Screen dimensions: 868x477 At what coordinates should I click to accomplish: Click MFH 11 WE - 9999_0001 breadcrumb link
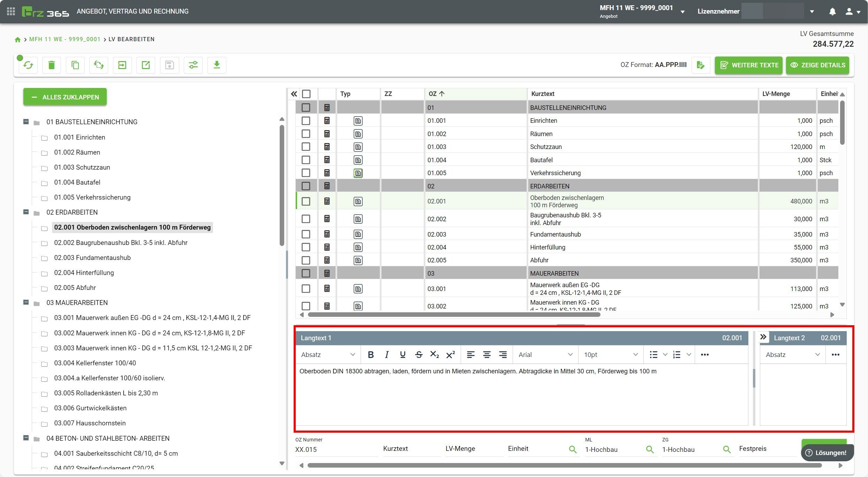(x=65, y=39)
